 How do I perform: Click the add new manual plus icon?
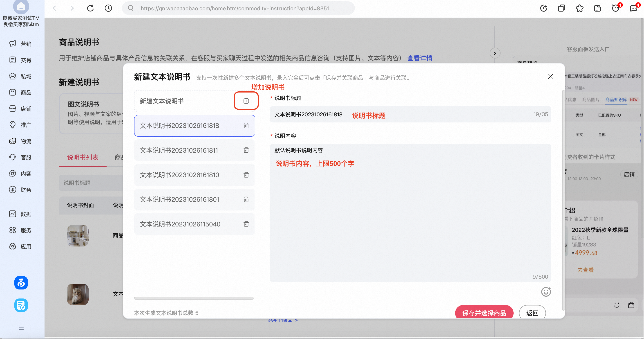pos(246,101)
